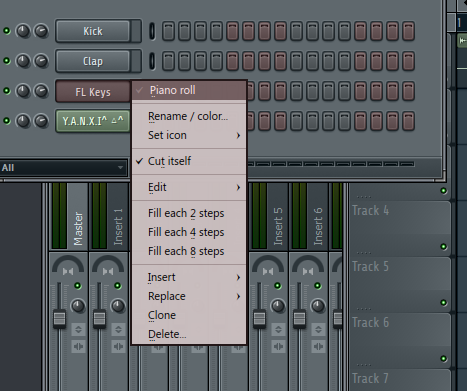Click the Y.A.N.X.I channel button
Image resolution: width=467 pixels, height=391 pixels.
[93, 121]
